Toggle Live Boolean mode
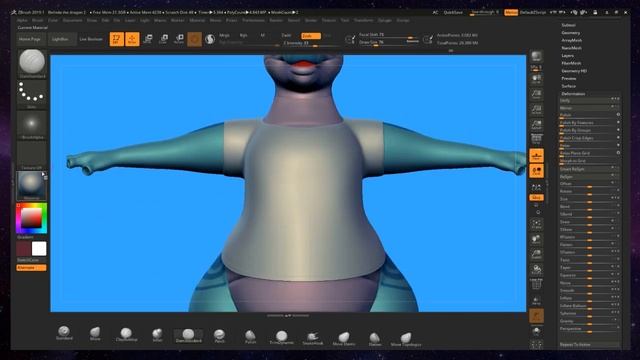 91,39
